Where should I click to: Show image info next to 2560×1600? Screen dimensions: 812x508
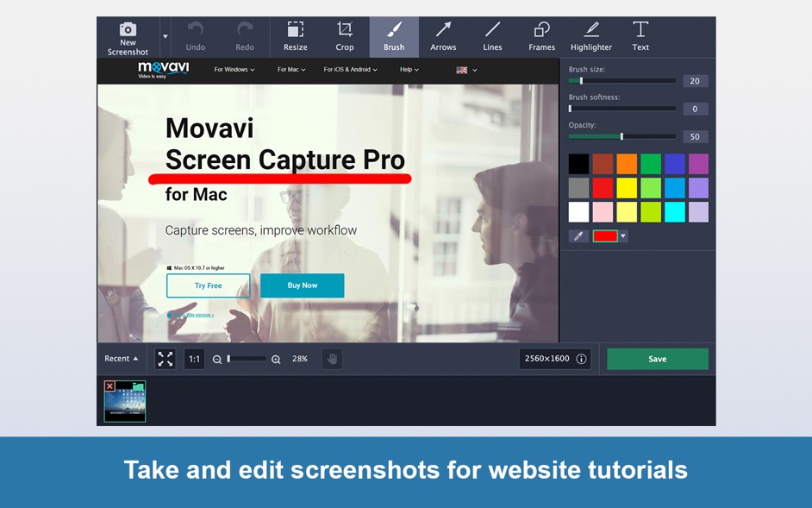[x=582, y=359]
